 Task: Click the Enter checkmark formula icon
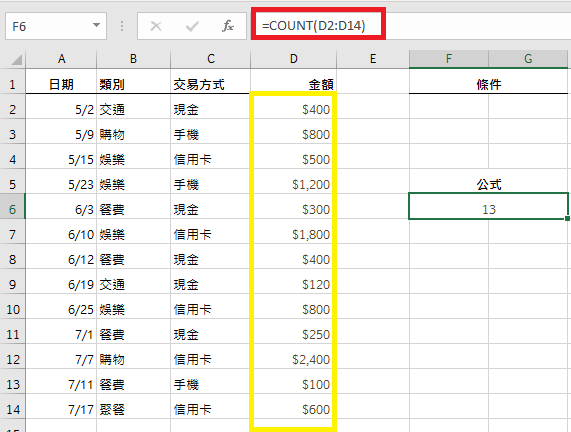coord(192,26)
